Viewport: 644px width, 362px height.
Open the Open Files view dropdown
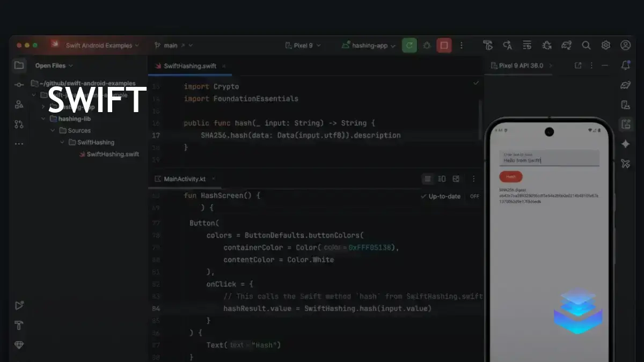coord(54,65)
